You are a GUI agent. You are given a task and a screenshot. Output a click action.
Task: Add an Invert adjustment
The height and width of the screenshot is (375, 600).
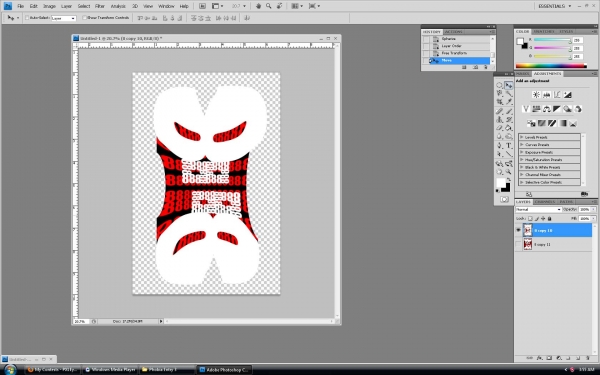(531, 123)
